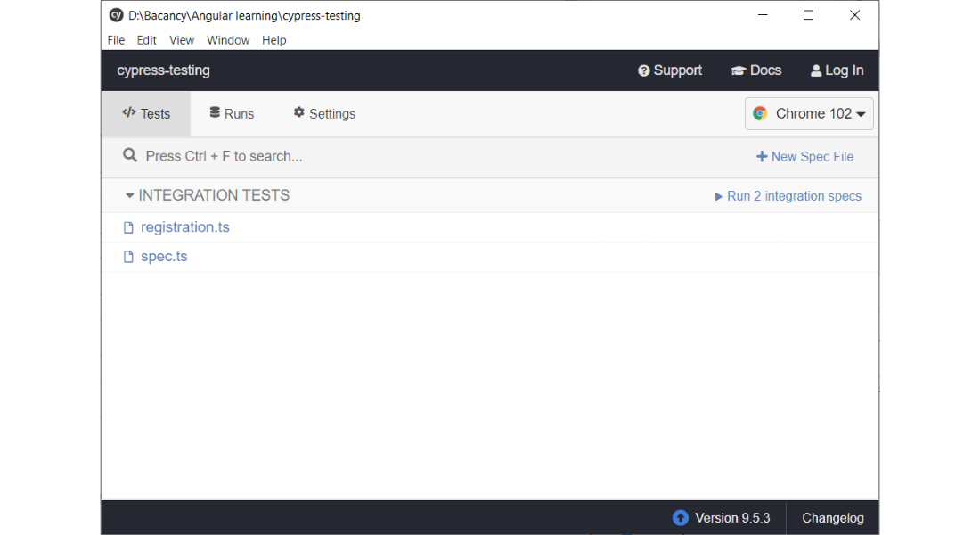
Task: Create a New Spec File
Action: [x=805, y=156]
